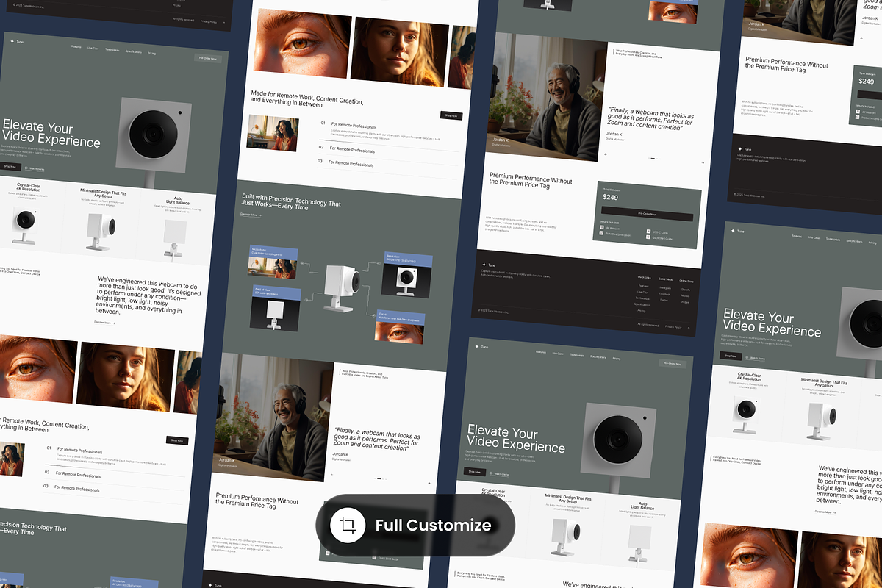Screen dimensions: 882x588
Task: Click the Social Media footer heading
Action: (x=666, y=279)
